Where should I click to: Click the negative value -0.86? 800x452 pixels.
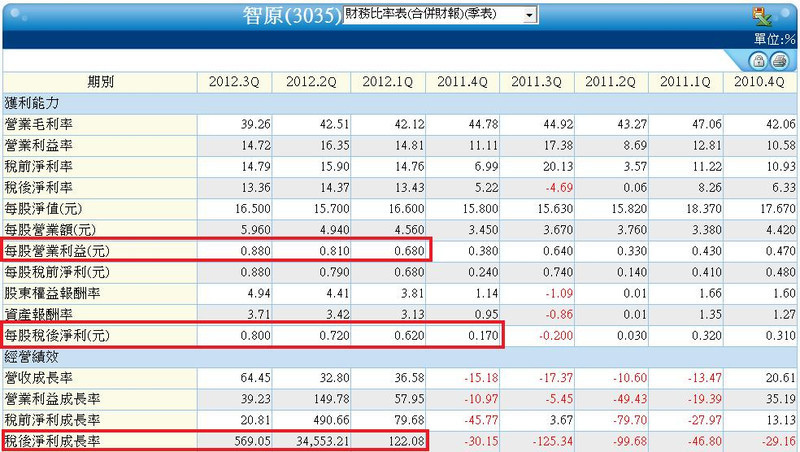(x=559, y=314)
